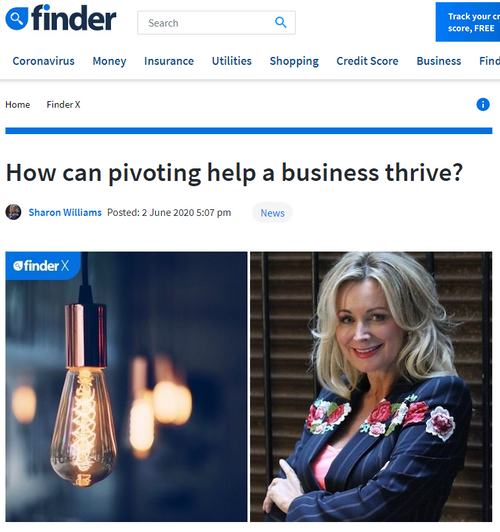The width and height of the screenshot is (500, 532).
Task: Click Track your credit score FREE button
Action: point(468,22)
